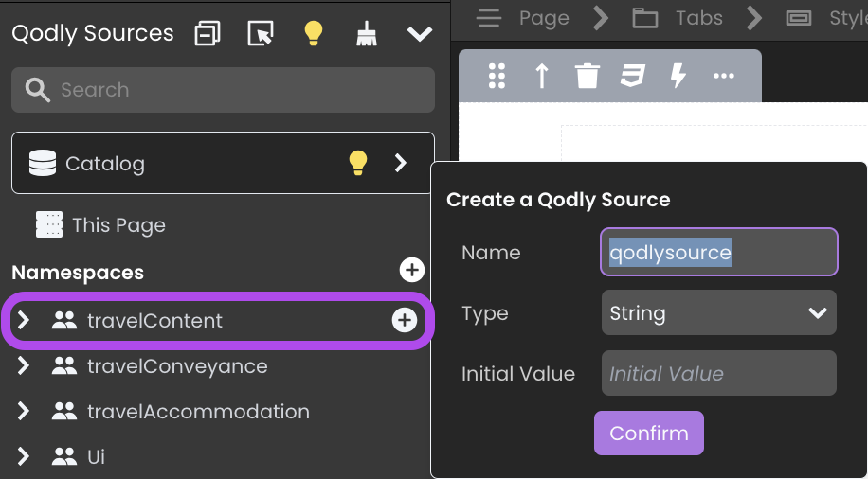Viewport: 868px width, 479px height.
Task: Confirm the Qodly Source creation
Action: click(x=649, y=434)
